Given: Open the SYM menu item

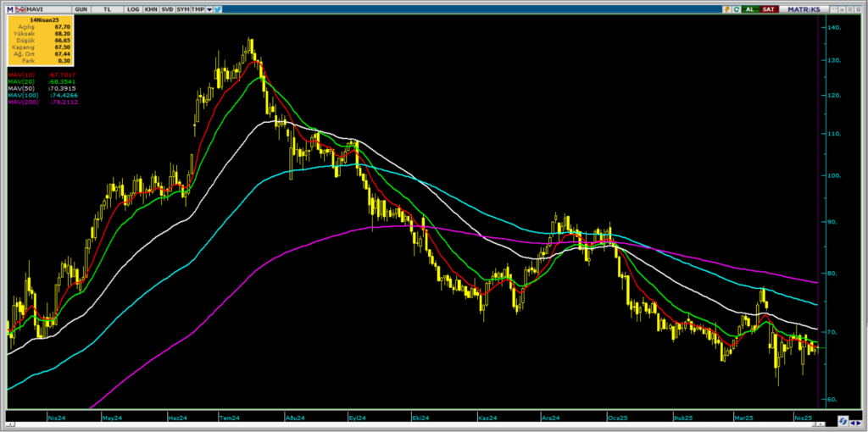Looking at the screenshot, I should [x=182, y=8].
